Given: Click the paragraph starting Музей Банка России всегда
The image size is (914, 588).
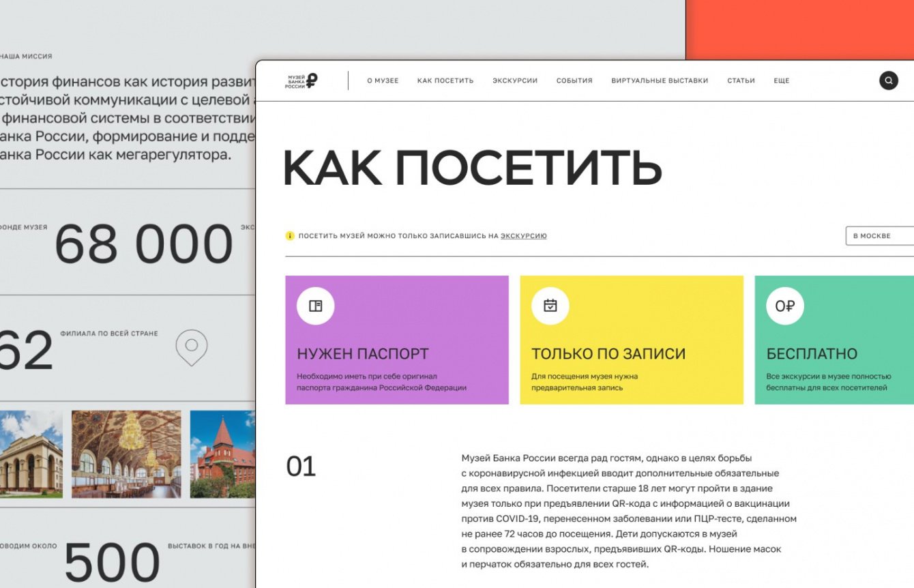Looking at the screenshot, I should [629, 511].
